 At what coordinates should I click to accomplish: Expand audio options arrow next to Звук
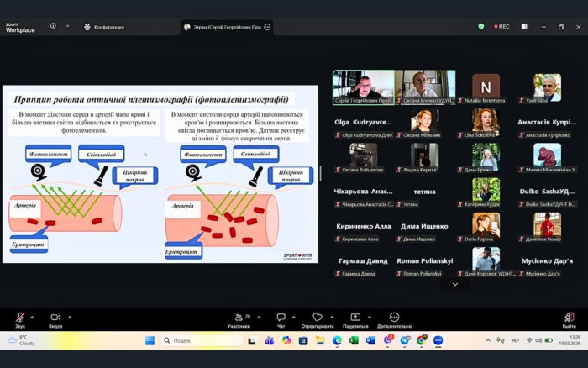(32, 317)
